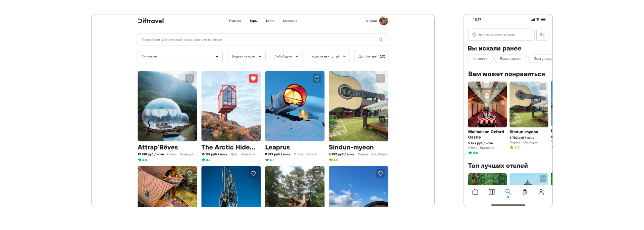Click the location pin icon in the mobile search
The height and width of the screenshot is (230, 644).
tap(474, 35)
